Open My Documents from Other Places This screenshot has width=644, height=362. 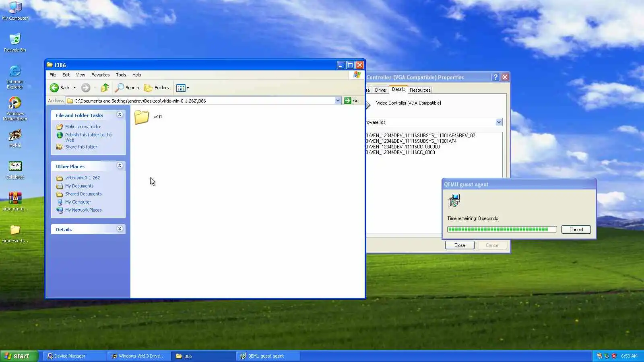click(79, 186)
